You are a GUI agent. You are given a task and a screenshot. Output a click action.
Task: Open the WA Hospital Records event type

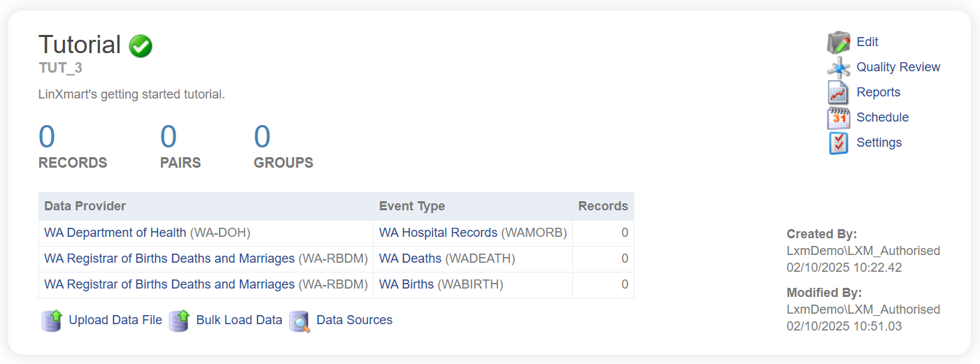click(x=438, y=233)
